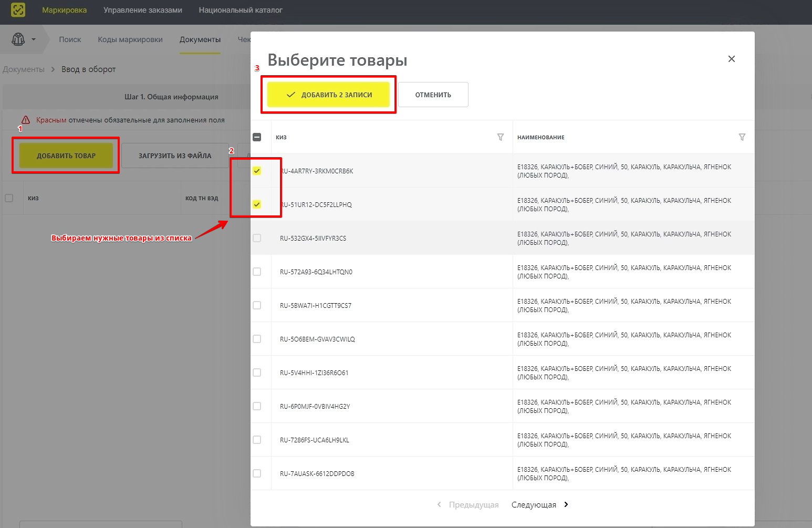Click code RU-6P0MJF-0VBIV4HG2Y
Viewport: 812px width, 528px height.
[315, 406]
